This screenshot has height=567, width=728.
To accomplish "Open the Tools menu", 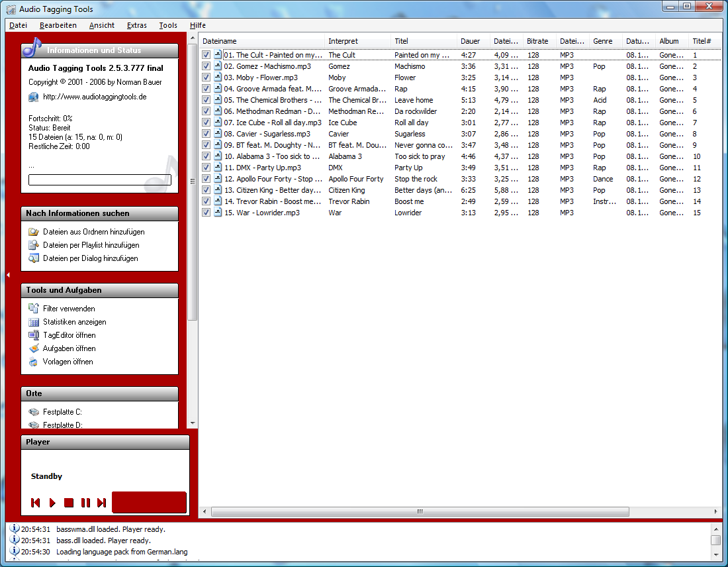I will [x=168, y=25].
